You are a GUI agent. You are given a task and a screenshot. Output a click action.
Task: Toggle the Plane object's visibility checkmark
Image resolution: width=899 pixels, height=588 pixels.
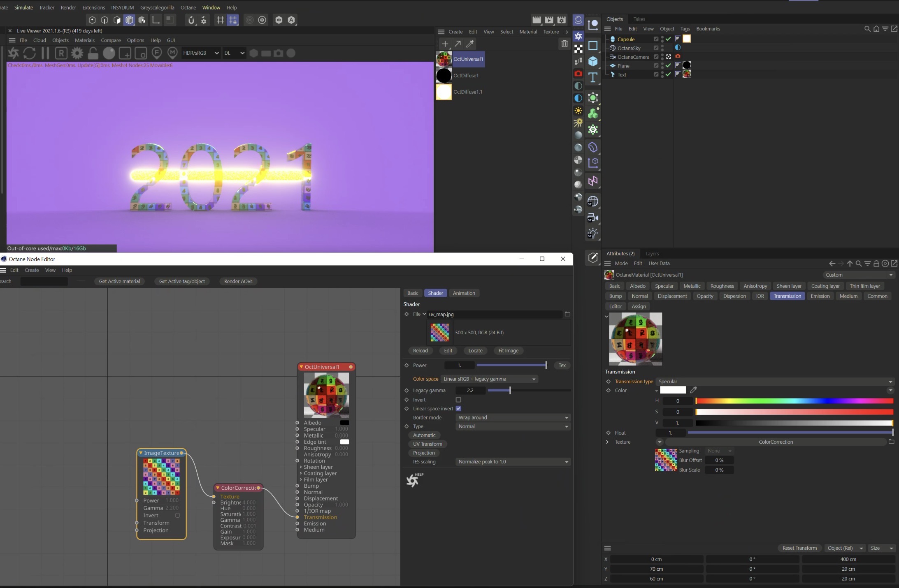[x=668, y=66]
